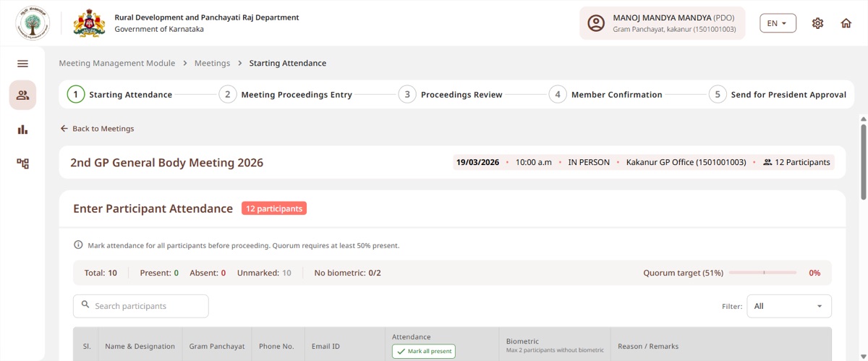Click the 0% quorum percentage

click(814, 273)
